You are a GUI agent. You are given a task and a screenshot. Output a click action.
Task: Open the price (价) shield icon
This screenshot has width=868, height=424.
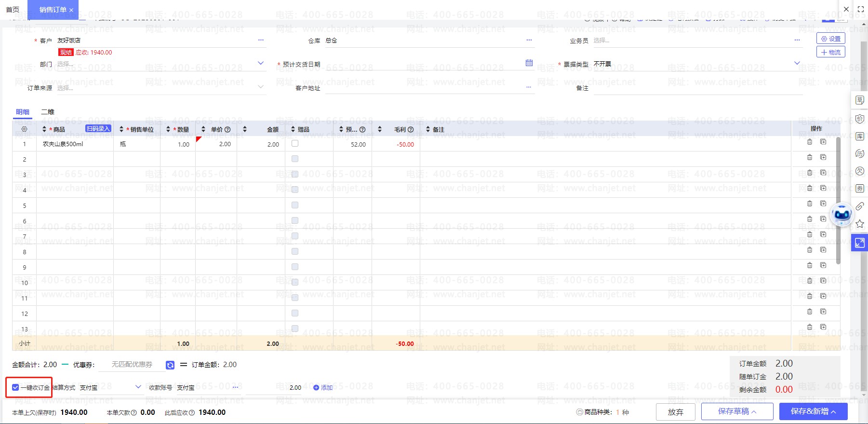[860, 119]
